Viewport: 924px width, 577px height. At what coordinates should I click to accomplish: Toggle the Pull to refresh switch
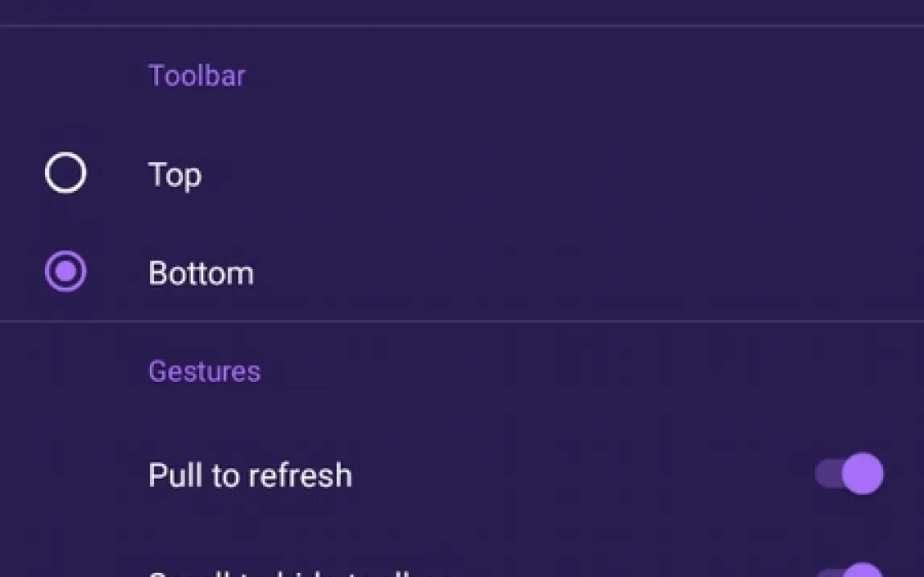849,474
